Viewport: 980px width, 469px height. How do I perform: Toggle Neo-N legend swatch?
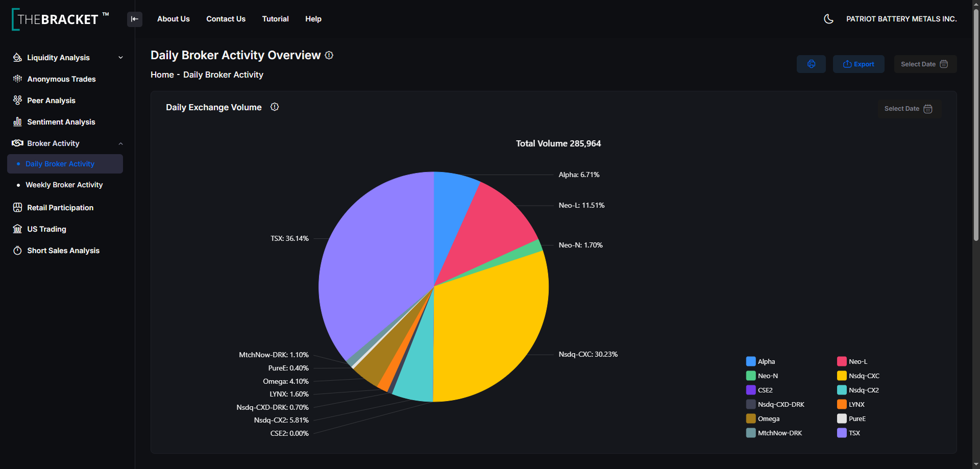tap(751, 376)
